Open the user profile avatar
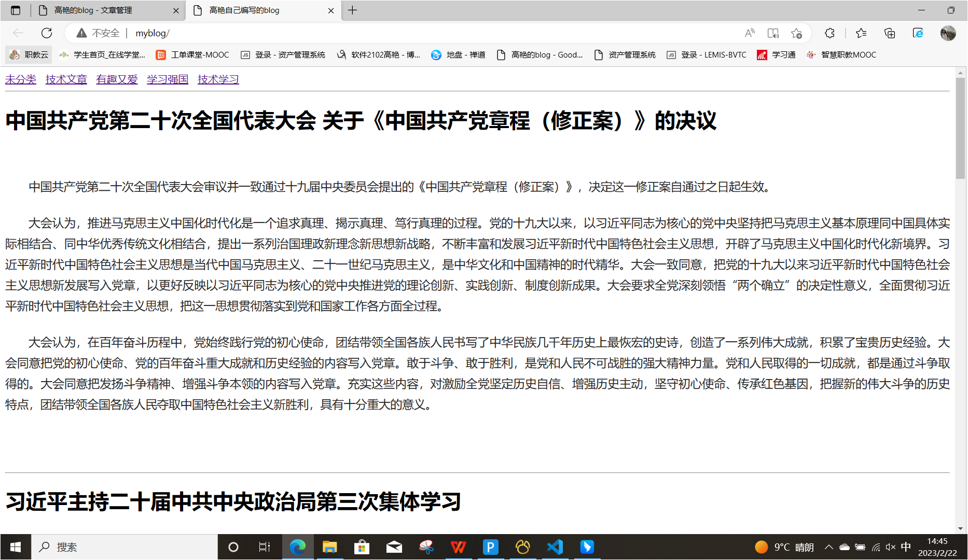This screenshot has height=560, width=968. coord(948,33)
